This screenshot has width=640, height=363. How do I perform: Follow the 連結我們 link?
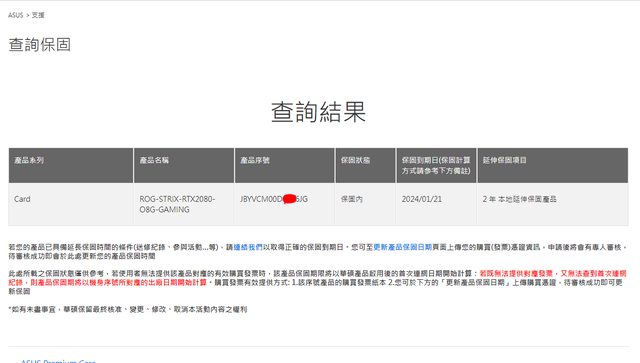248,247
